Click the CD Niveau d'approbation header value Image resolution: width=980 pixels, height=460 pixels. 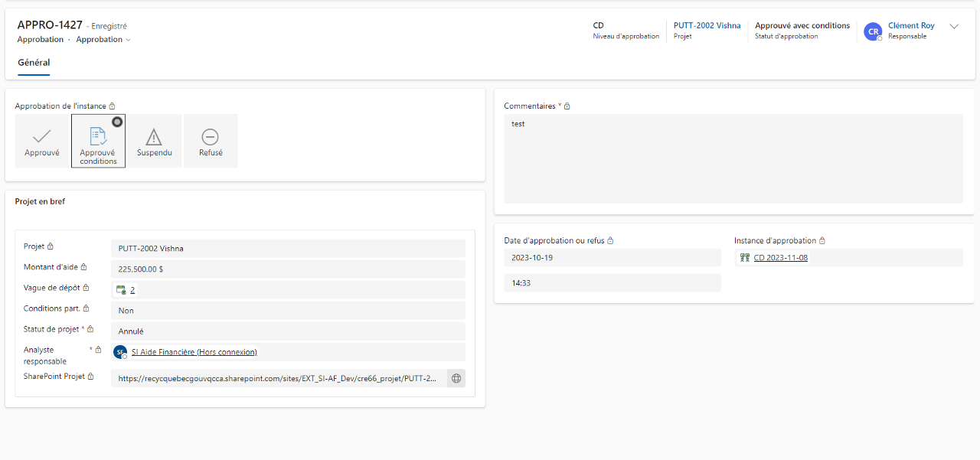tap(599, 25)
